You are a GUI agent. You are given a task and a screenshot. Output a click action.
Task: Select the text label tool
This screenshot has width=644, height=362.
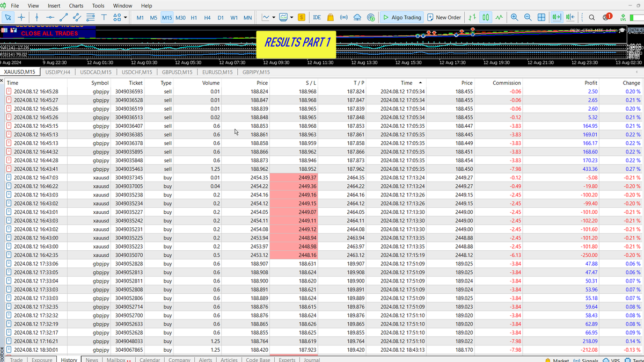[104, 17]
